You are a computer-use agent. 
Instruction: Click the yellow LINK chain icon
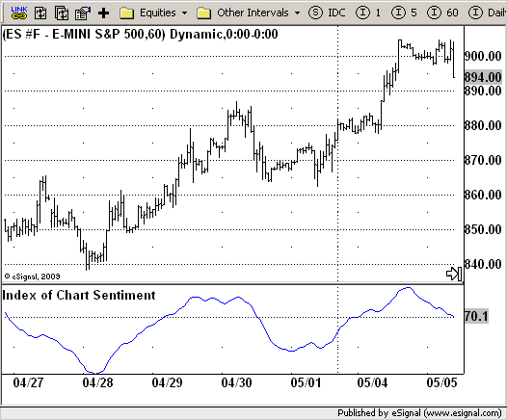(x=19, y=13)
